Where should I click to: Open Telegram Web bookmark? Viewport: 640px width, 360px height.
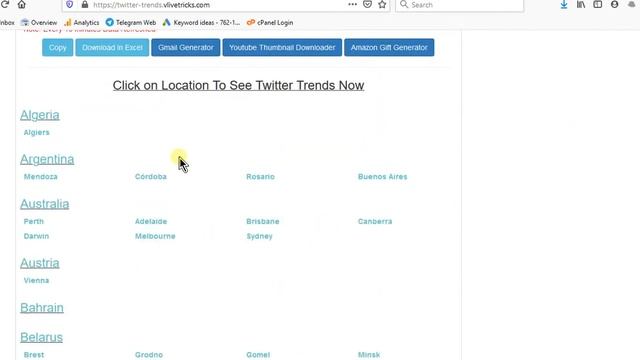(131, 22)
